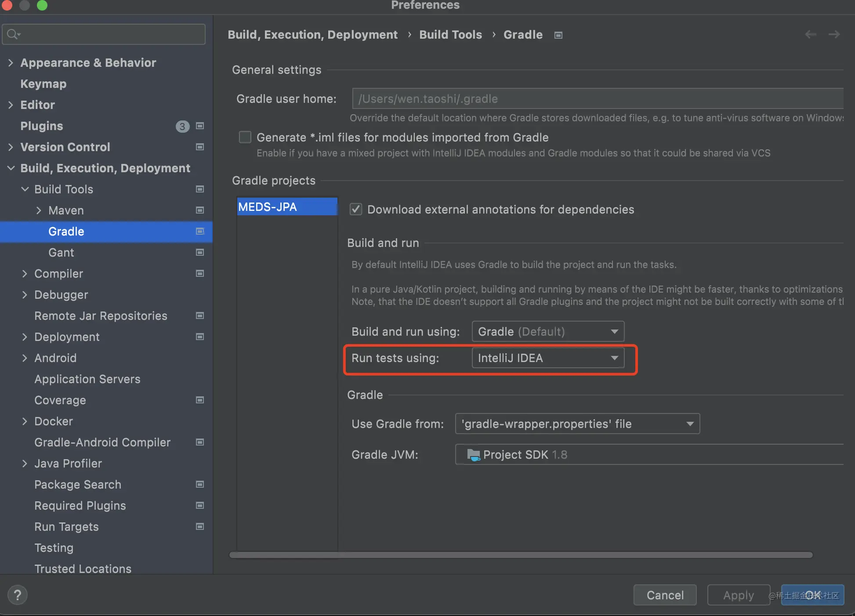
Task: Click the project-level icon beside Version Control
Action: pos(200,147)
